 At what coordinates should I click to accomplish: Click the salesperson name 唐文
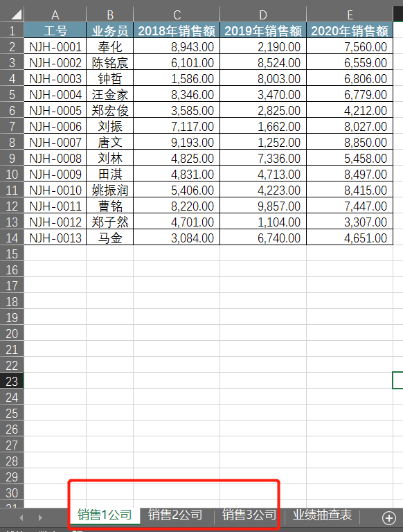[110, 143]
